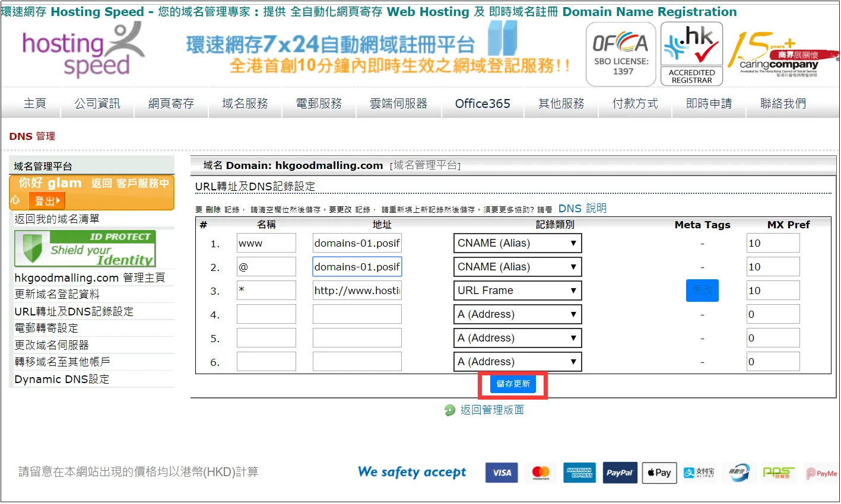Go to the Office365 menu item

click(482, 104)
